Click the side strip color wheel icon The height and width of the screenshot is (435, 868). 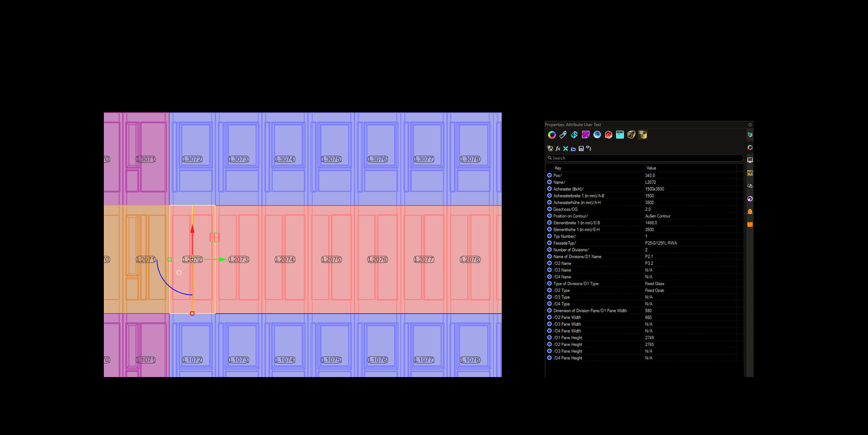(x=750, y=148)
